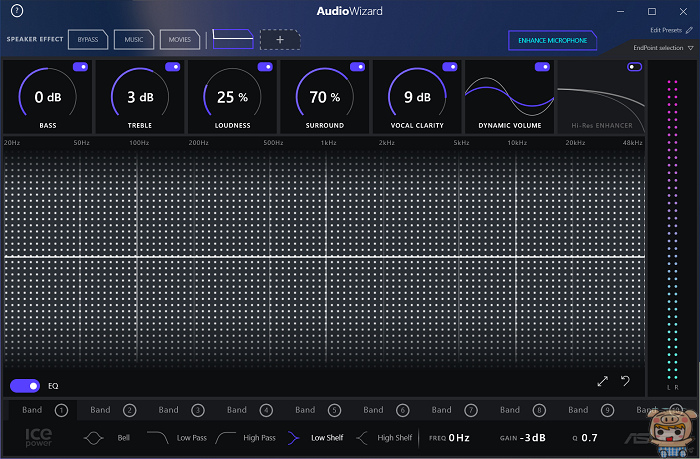Click the Edit Presets text link
The image size is (700, 459).
tap(666, 30)
